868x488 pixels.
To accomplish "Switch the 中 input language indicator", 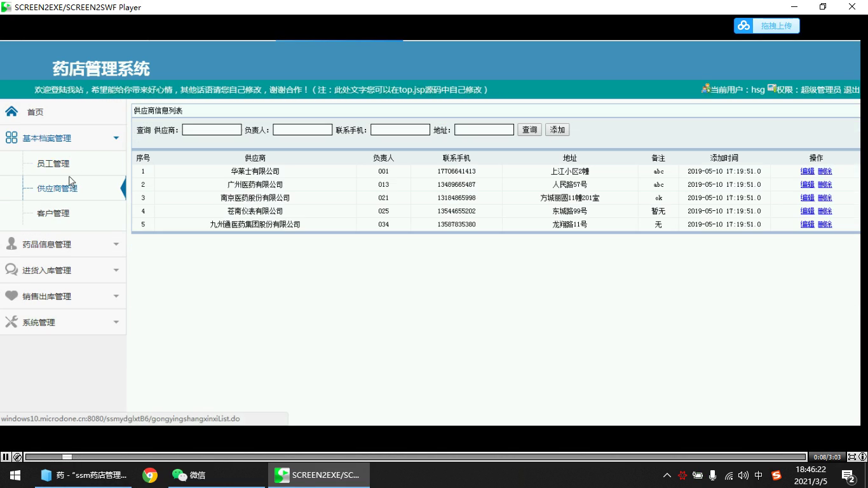I will point(759,475).
